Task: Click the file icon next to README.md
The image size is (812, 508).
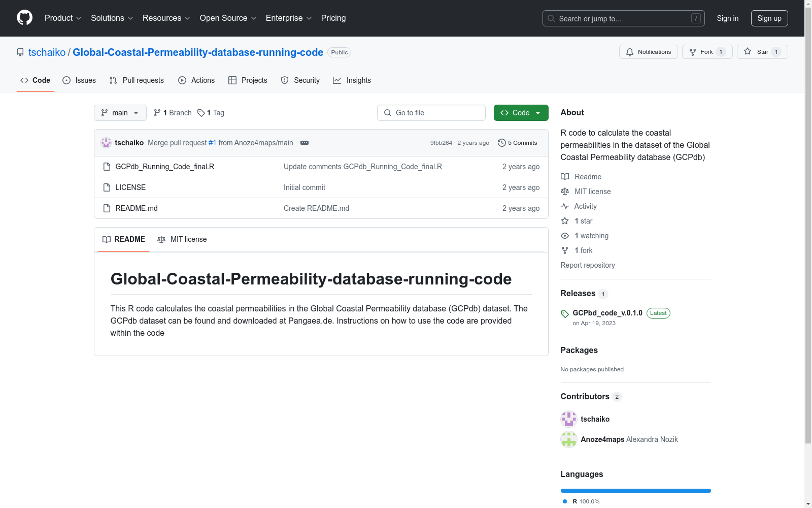Action: pyautogui.click(x=107, y=208)
